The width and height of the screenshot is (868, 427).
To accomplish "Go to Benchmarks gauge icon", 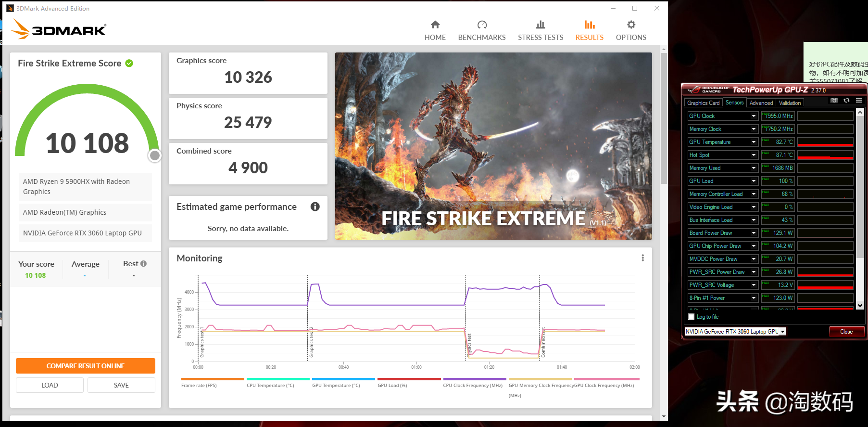I will (x=482, y=25).
